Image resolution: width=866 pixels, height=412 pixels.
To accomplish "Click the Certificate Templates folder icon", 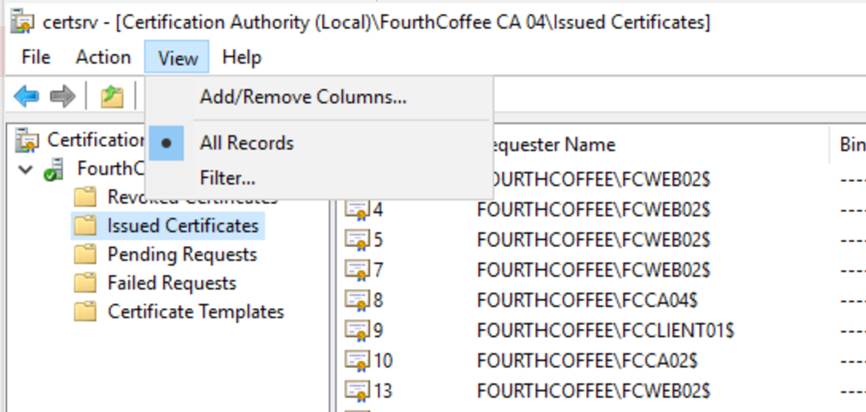I will [x=86, y=312].
